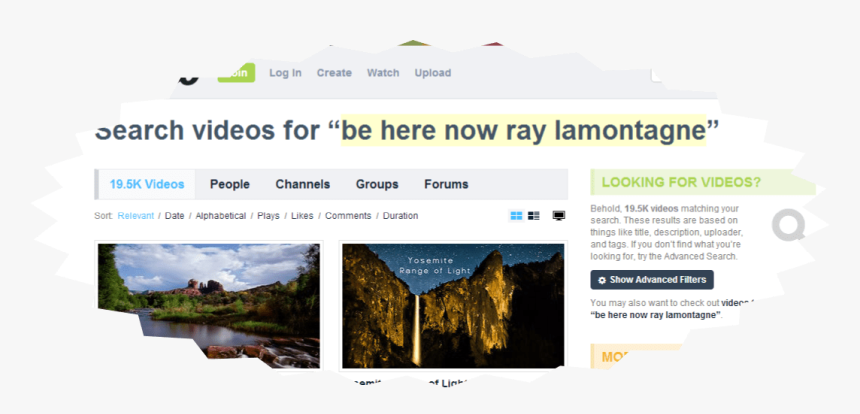Screen dimensions: 860x414
Task: Sort results by Plays
Action: [268, 216]
